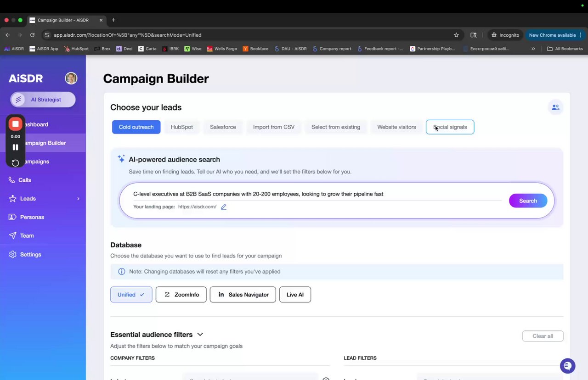Click the people icon top right of panel

click(x=555, y=107)
